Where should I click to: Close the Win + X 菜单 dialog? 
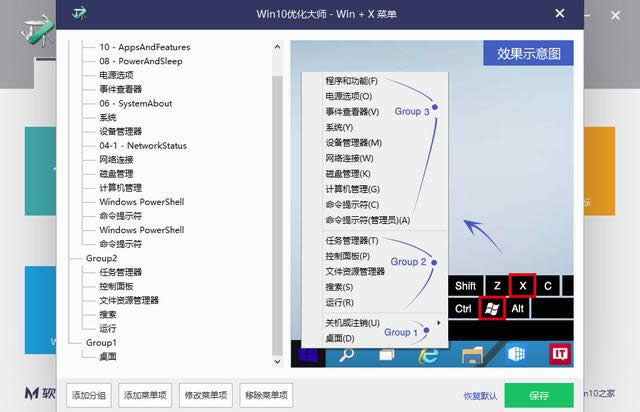(565, 16)
